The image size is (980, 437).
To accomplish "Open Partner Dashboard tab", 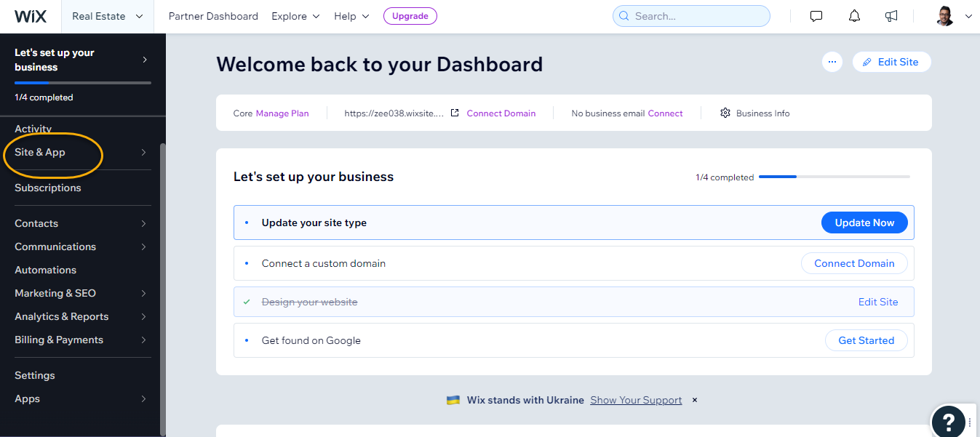I will pos(213,16).
